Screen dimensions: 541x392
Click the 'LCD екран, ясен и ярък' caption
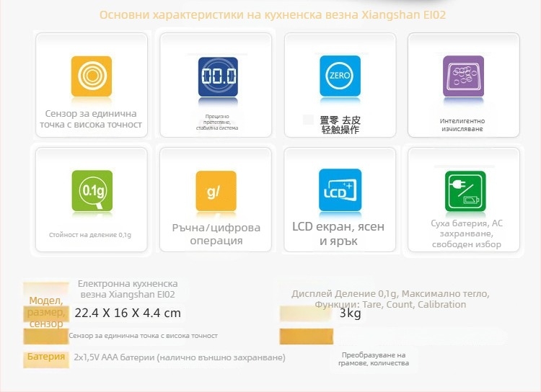338,233
